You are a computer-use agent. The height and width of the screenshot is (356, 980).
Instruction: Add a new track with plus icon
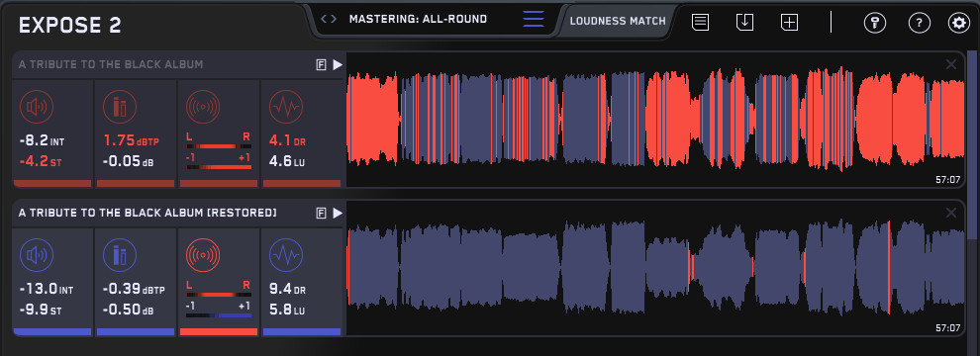click(x=790, y=22)
